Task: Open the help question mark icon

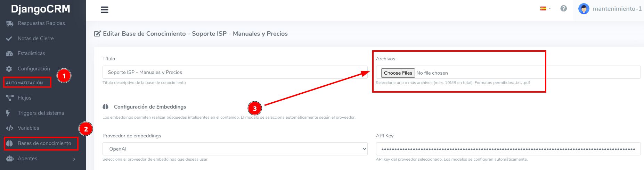Action: (x=564, y=8)
